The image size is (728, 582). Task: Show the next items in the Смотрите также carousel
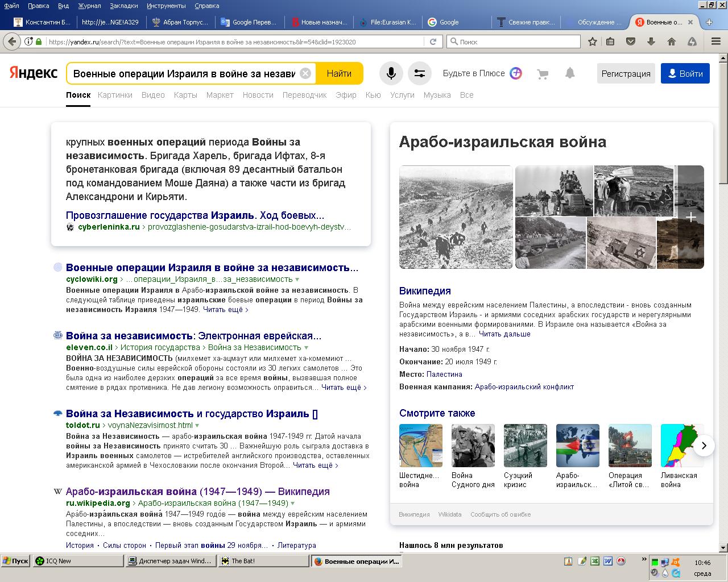704,446
